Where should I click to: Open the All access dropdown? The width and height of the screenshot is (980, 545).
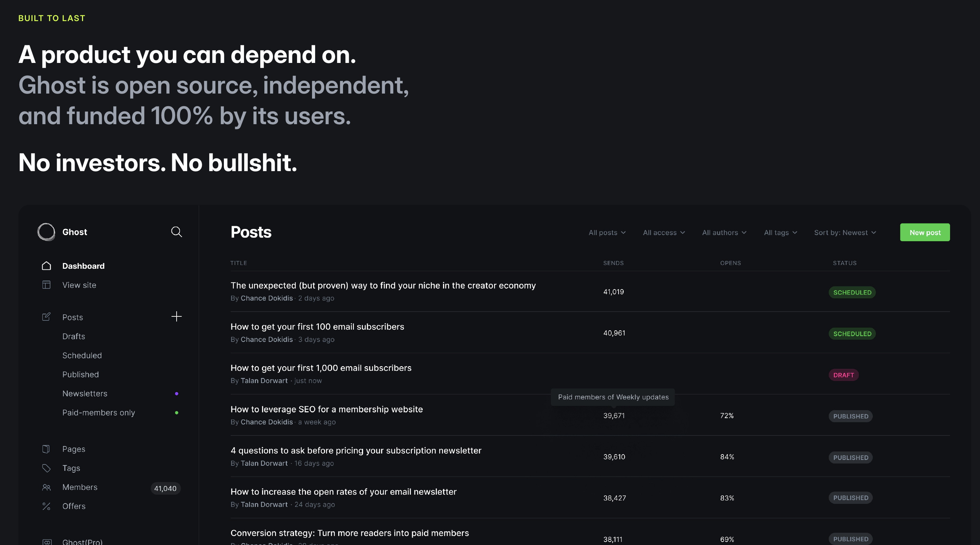pyautogui.click(x=664, y=232)
